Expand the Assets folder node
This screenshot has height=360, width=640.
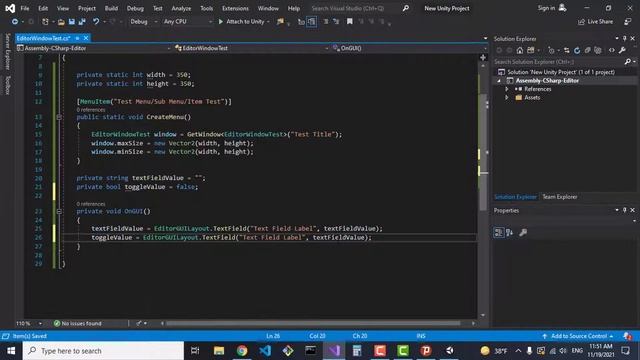click(507, 98)
